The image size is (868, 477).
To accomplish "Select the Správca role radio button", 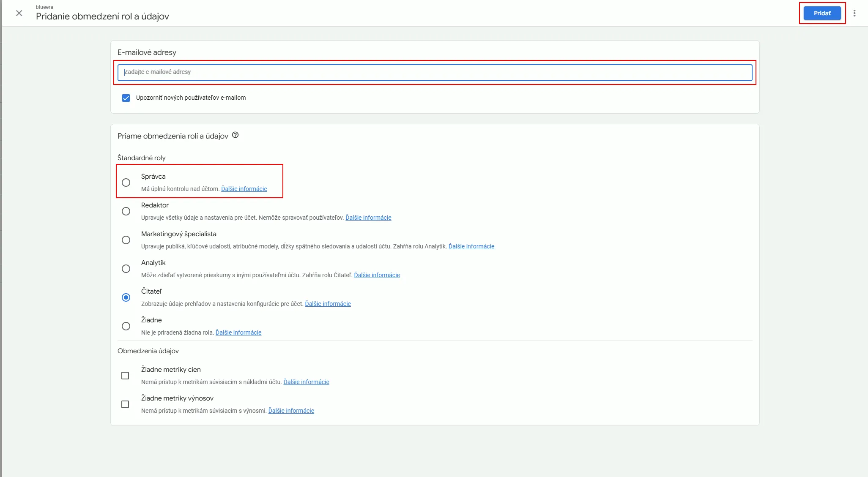I will (x=126, y=183).
